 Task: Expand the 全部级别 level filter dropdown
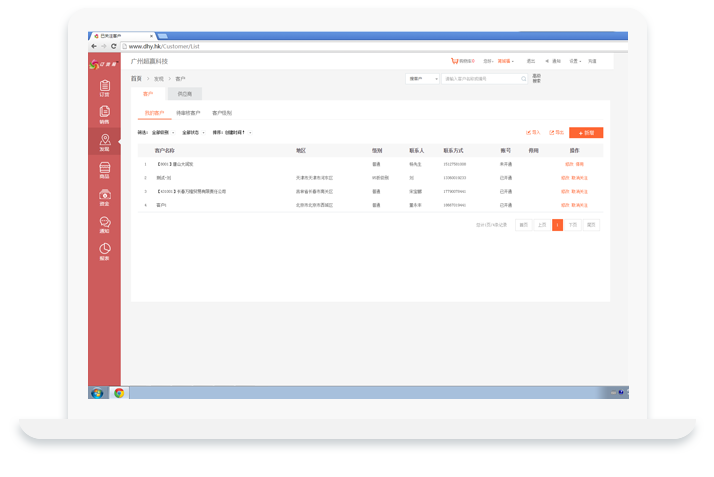(163, 132)
